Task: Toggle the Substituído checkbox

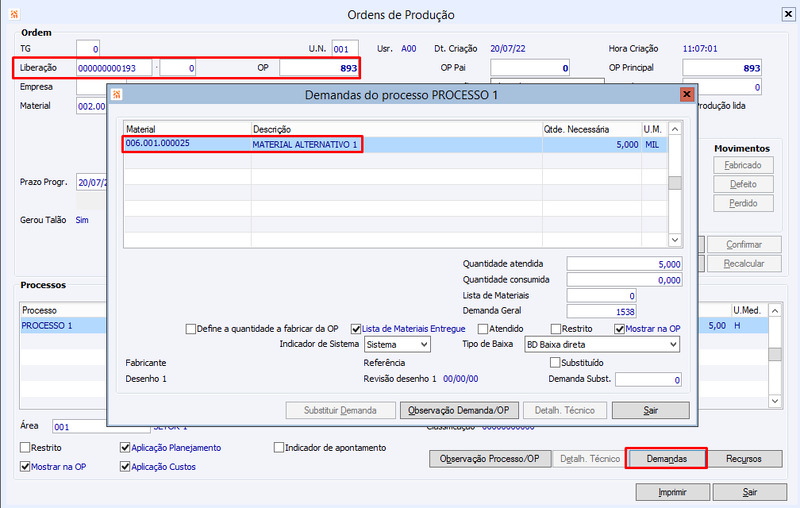Action: click(555, 363)
